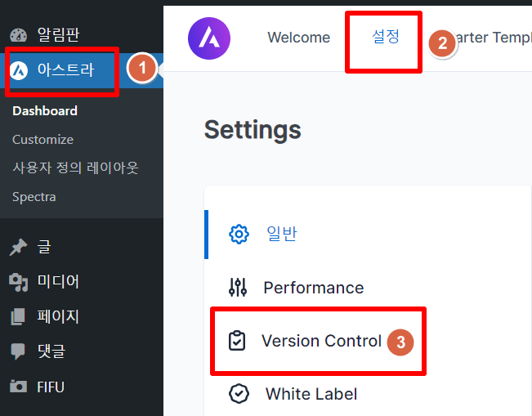Viewport: 532px width, 416px height.
Task: Click the White Label badge icon
Action: point(239,394)
